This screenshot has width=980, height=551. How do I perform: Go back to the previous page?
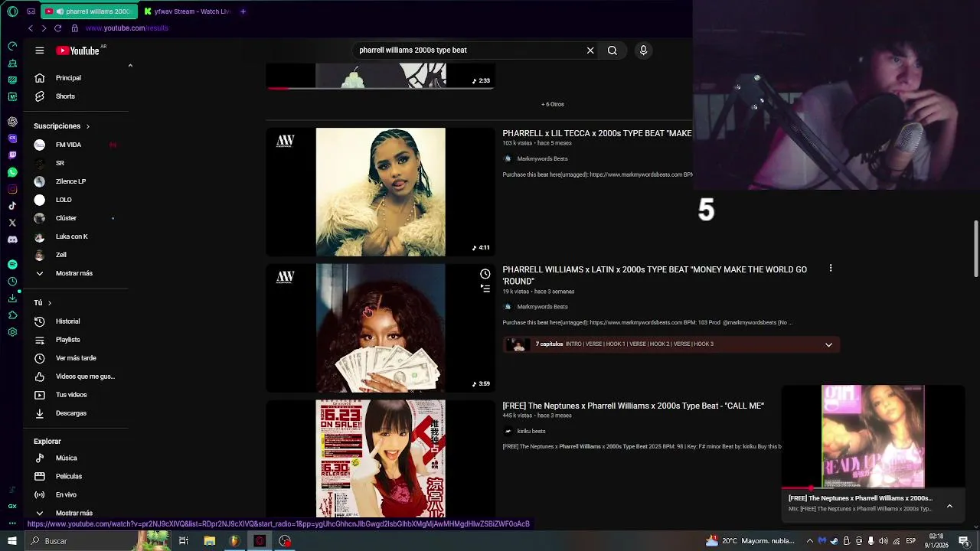pos(31,28)
